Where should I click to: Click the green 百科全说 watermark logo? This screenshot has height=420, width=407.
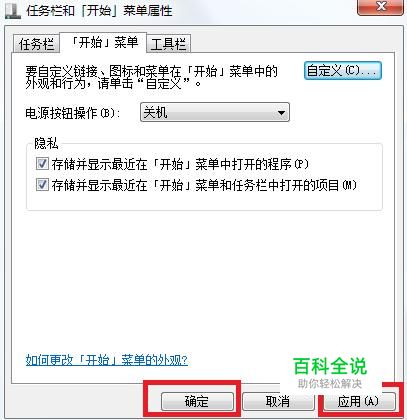click(x=330, y=366)
